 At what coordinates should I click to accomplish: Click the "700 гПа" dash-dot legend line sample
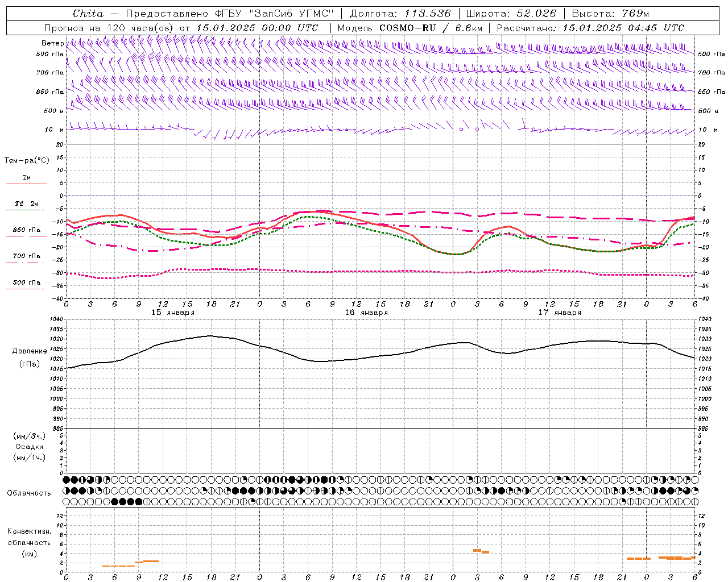pyautogui.click(x=25, y=263)
